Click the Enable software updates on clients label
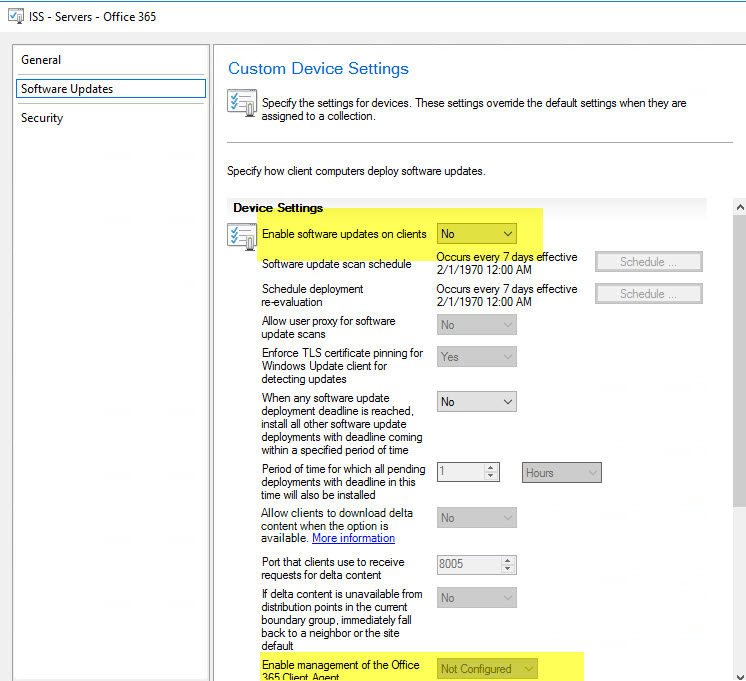746x681 pixels. click(344, 234)
